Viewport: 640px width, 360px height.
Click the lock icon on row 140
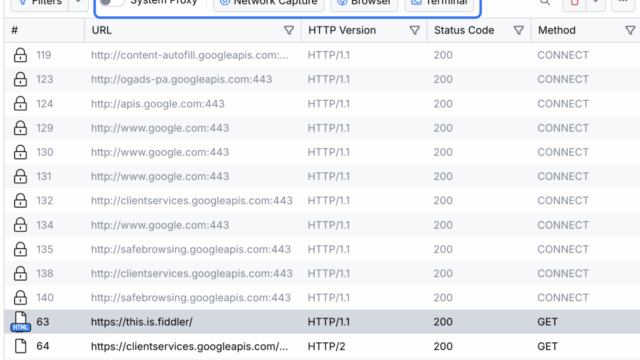[x=20, y=298]
